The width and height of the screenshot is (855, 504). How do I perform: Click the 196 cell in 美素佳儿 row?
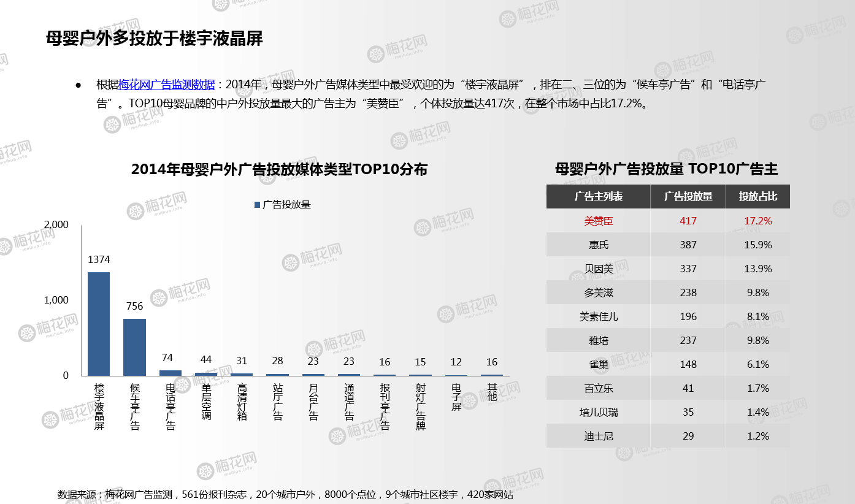point(688,316)
